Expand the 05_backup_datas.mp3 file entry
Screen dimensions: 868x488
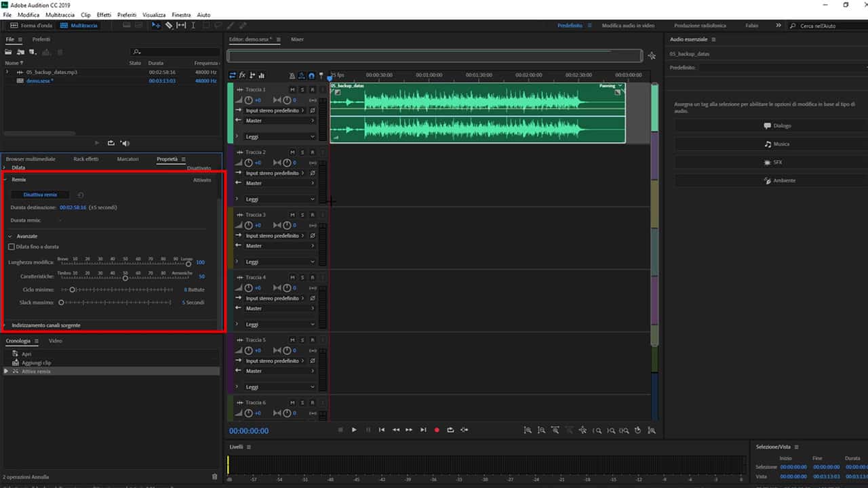click(x=7, y=72)
